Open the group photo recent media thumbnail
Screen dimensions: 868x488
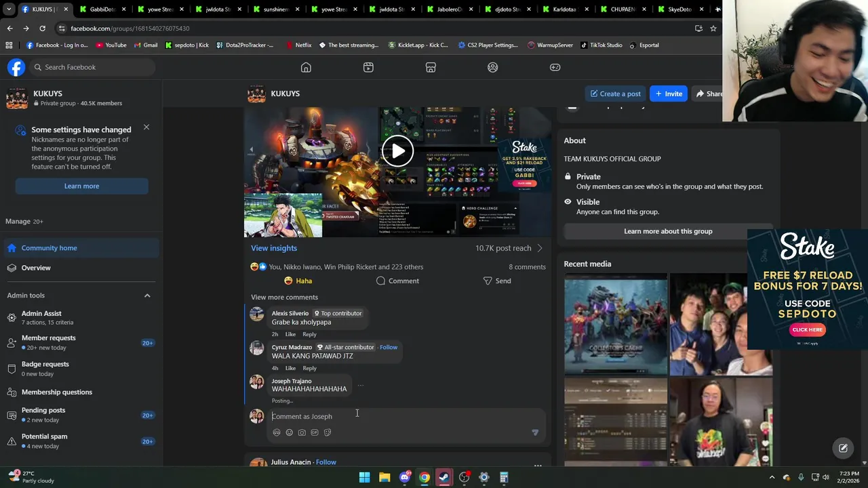(x=708, y=324)
